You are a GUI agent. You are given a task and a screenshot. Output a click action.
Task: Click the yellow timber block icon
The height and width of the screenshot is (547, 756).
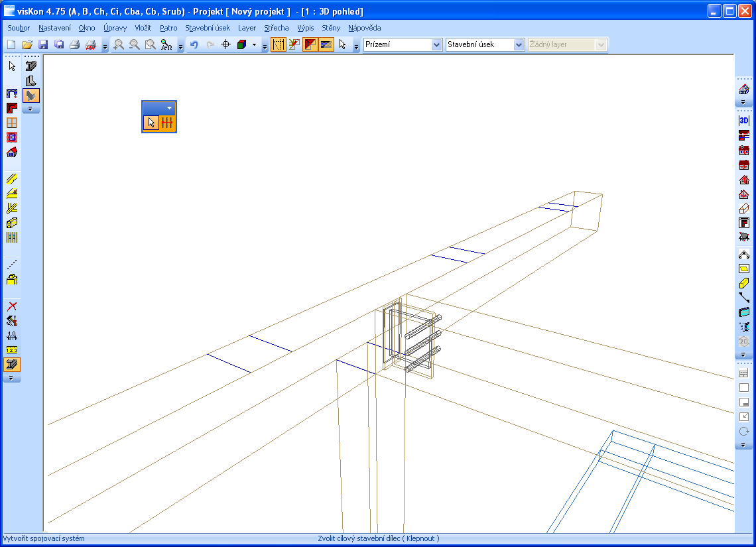[x=12, y=223]
